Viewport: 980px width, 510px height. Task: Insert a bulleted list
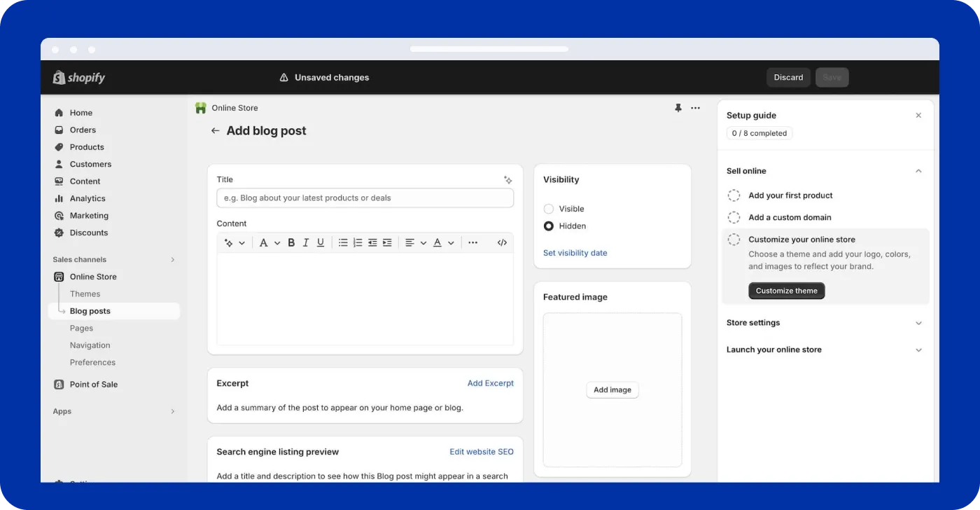tap(343, 242)
